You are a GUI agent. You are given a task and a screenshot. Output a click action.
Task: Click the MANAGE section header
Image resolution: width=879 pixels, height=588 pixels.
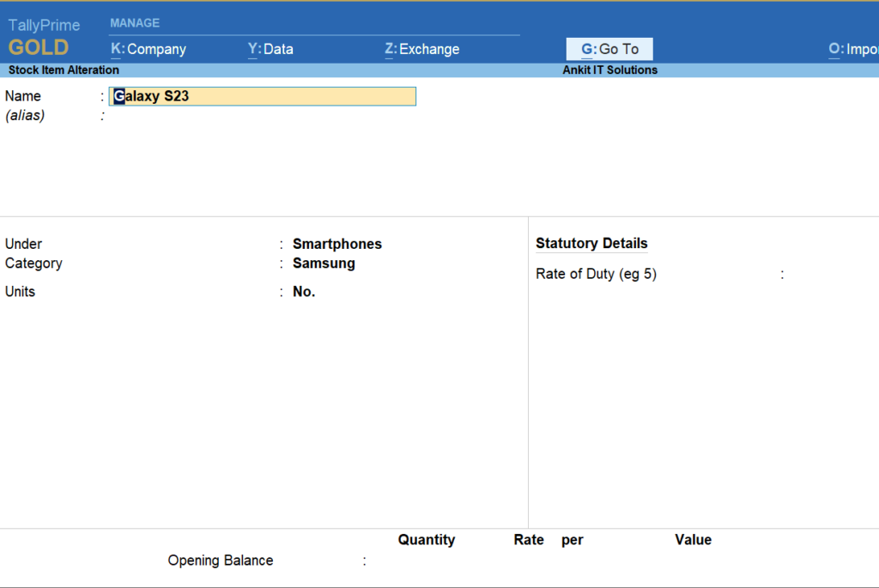point(134,22)
